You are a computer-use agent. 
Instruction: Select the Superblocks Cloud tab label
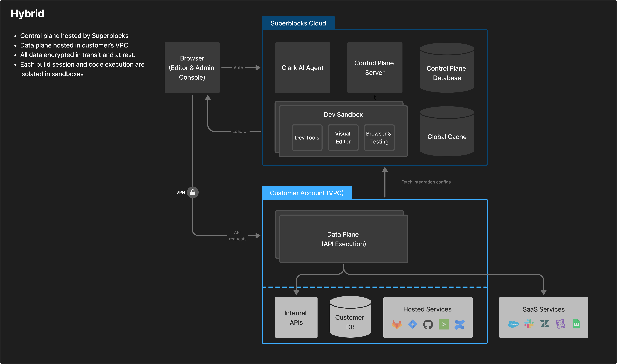coord(298,23)
